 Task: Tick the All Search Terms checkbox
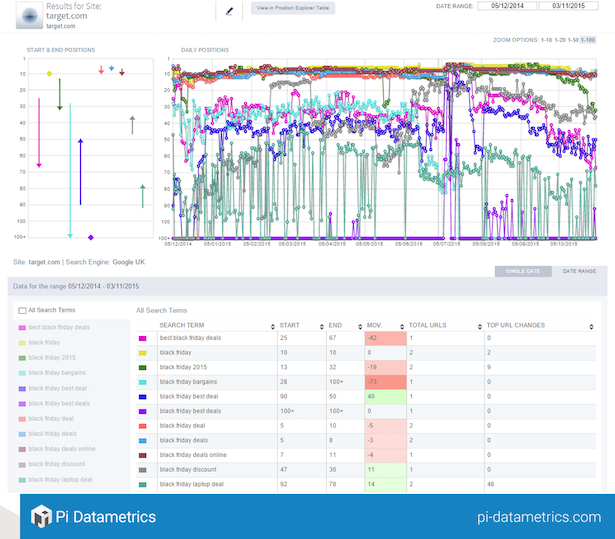(x=23, y=311)
